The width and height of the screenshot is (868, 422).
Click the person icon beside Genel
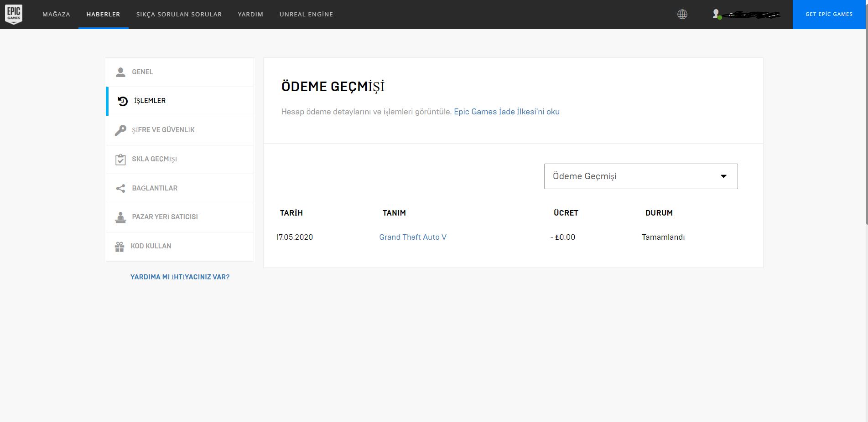(120, 72)
